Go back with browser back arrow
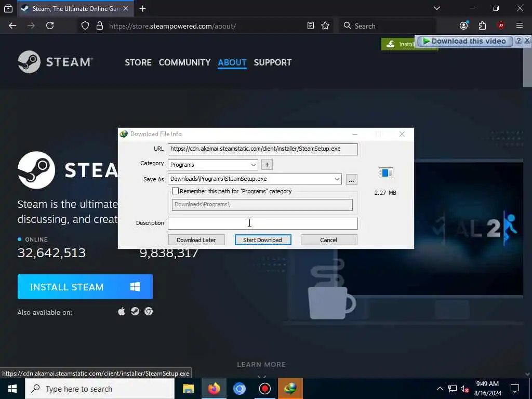Image resolution: width=532 pixels, height=399 pixels. point(12,26)
